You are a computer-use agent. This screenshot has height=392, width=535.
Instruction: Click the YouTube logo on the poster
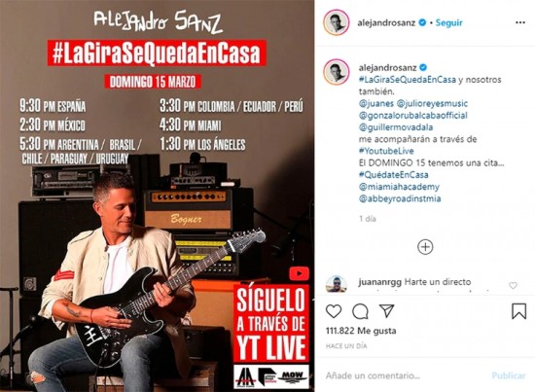click(x=300, y=273)
